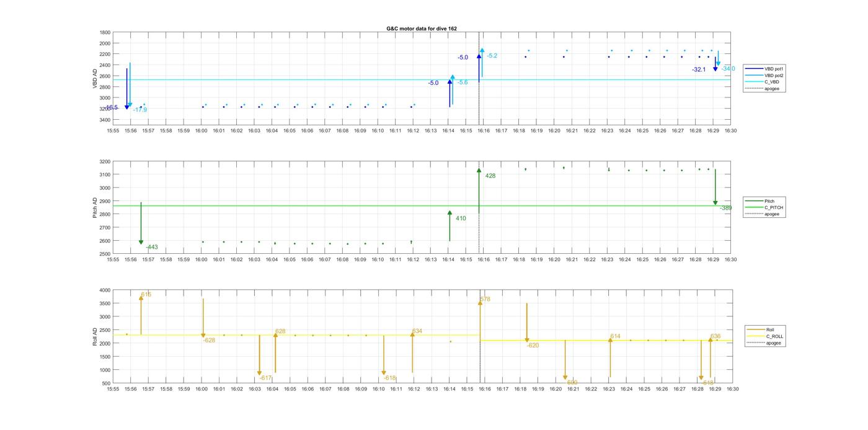
Task: Click the horizontal green C_PITCH line
Action: tap(422, 206)
